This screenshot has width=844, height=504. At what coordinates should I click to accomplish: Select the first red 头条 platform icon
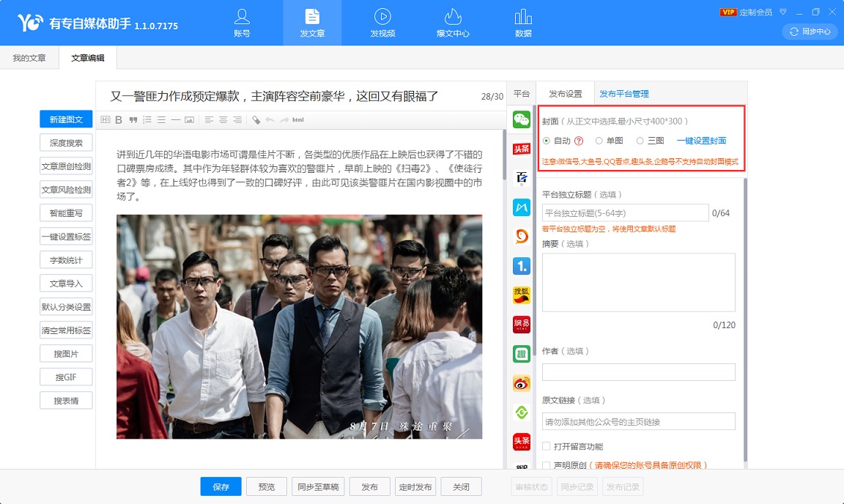pos(521,149)
